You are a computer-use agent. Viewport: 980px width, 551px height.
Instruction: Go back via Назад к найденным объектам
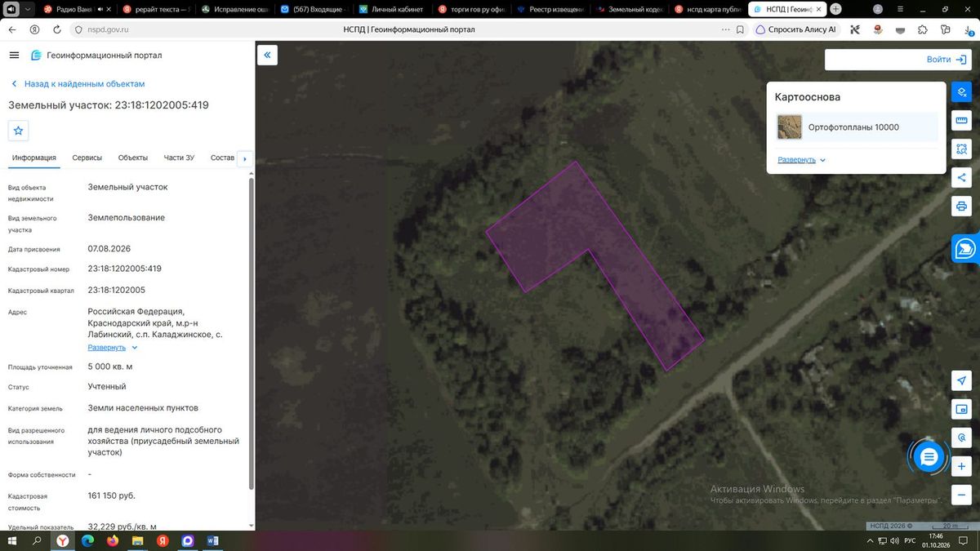click(78, 84)
